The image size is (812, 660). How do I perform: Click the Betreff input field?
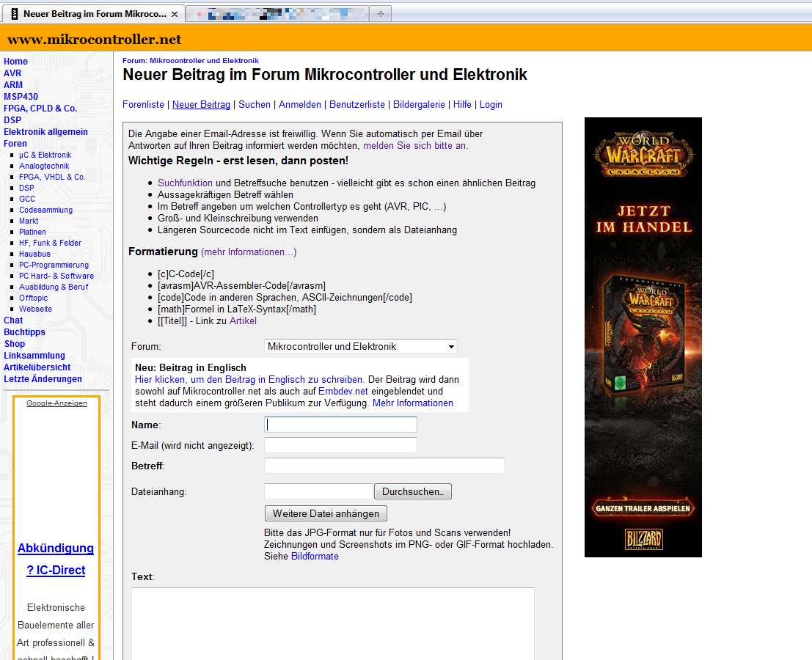(x=384, y=466)
